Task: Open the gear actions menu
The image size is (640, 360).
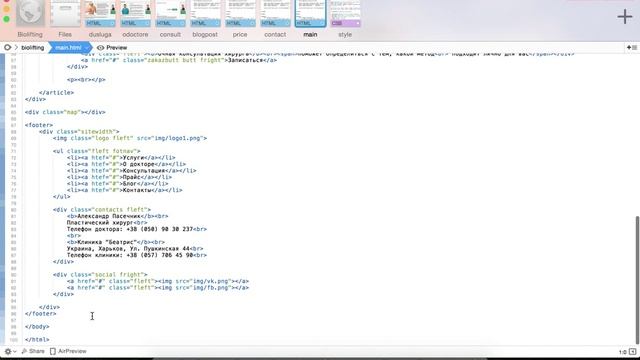Action: 10,351
